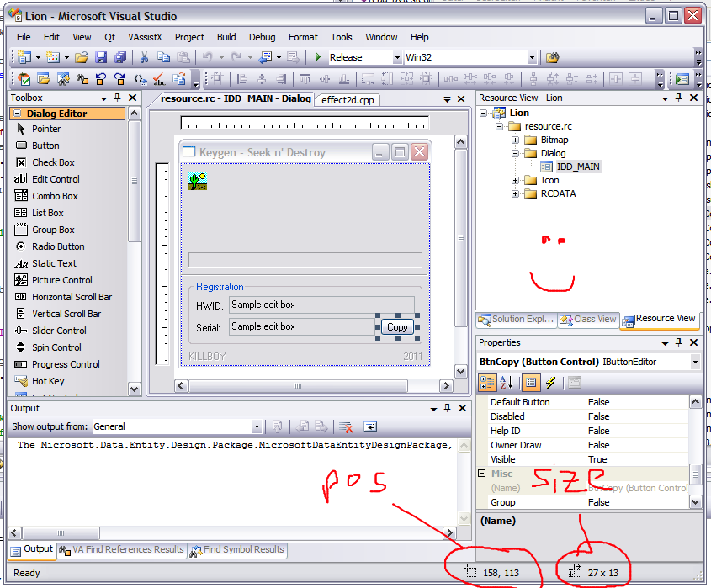Open the Win32 platform dropdown

click(532, 57)
